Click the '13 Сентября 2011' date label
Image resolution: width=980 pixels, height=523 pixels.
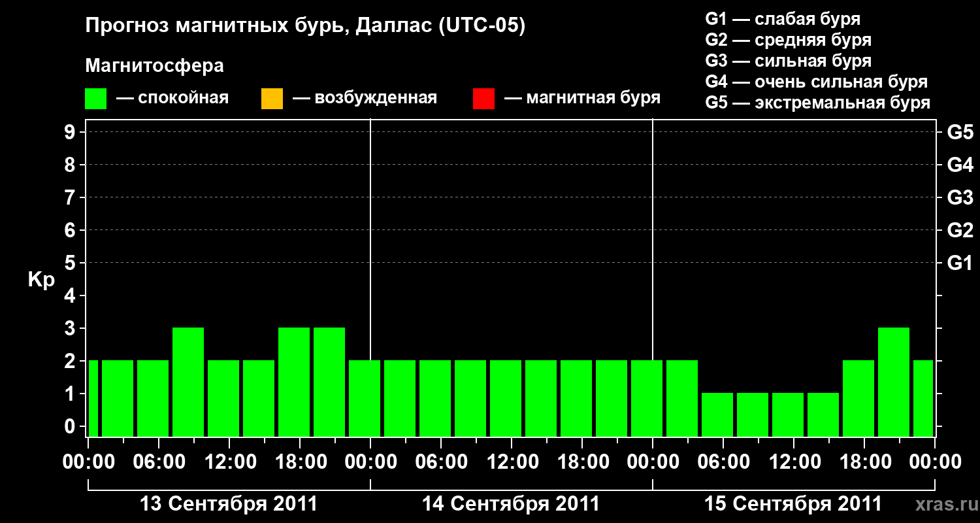(229, 504)
